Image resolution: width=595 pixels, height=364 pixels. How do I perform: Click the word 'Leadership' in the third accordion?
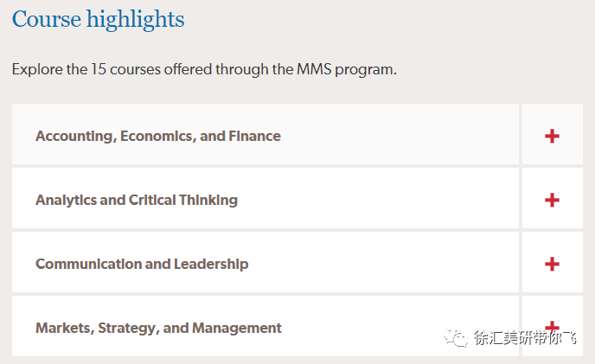[211, 264]
